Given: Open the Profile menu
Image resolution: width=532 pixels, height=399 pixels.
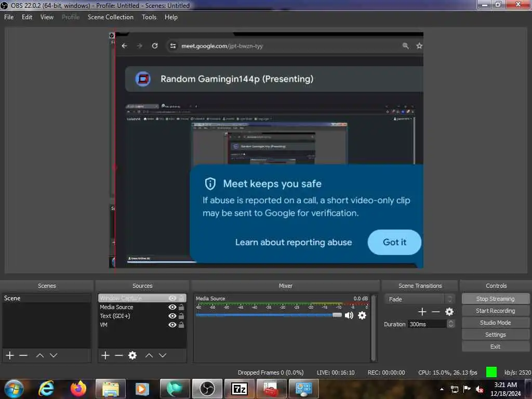Looking at the screenshot, I should (71, 17).
